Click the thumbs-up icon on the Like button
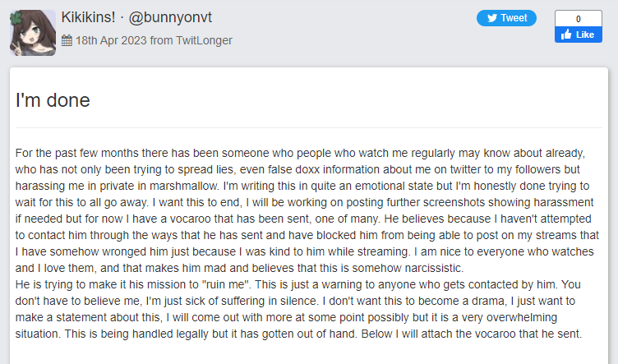 566,35
